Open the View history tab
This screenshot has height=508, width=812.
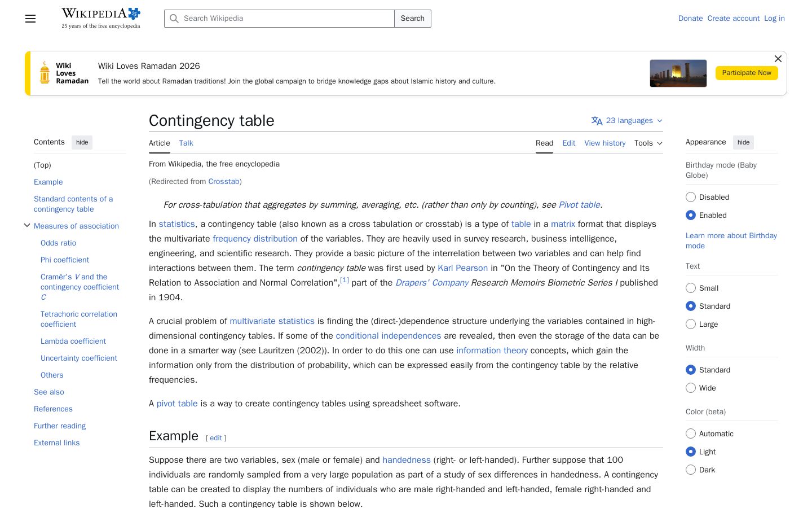pyautogui.click(x=605, y=143)
